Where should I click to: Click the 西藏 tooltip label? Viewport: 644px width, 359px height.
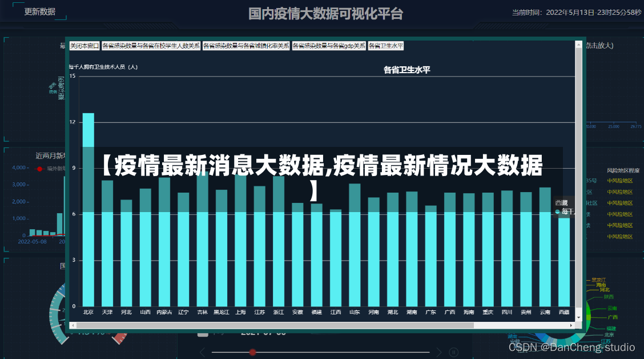[561, 203]
